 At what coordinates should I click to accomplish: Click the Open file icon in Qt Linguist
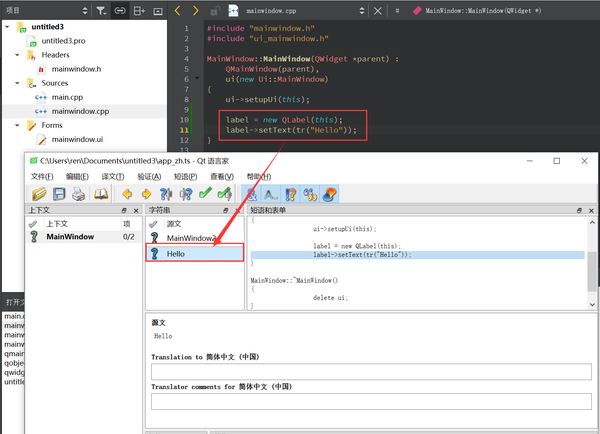pos(39,194)
